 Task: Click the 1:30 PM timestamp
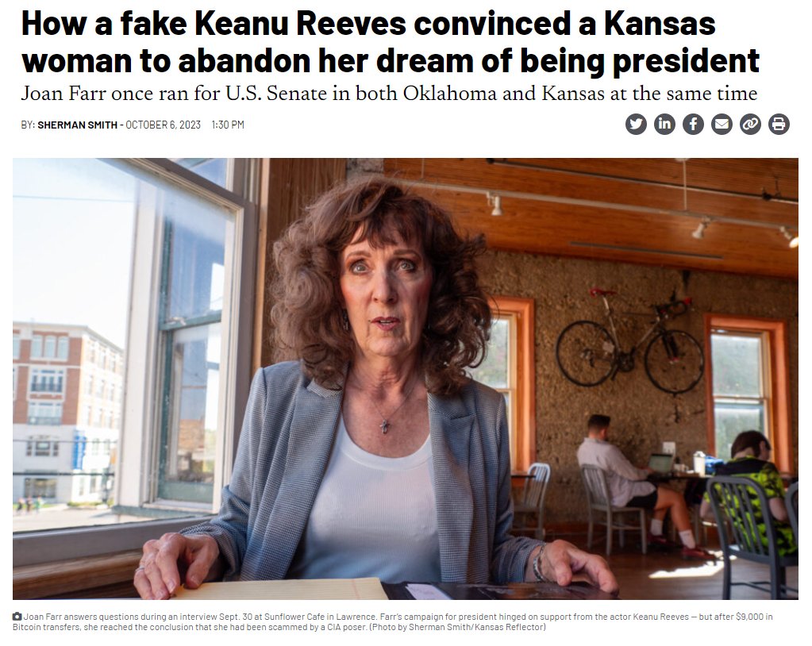tap(228, 125)
